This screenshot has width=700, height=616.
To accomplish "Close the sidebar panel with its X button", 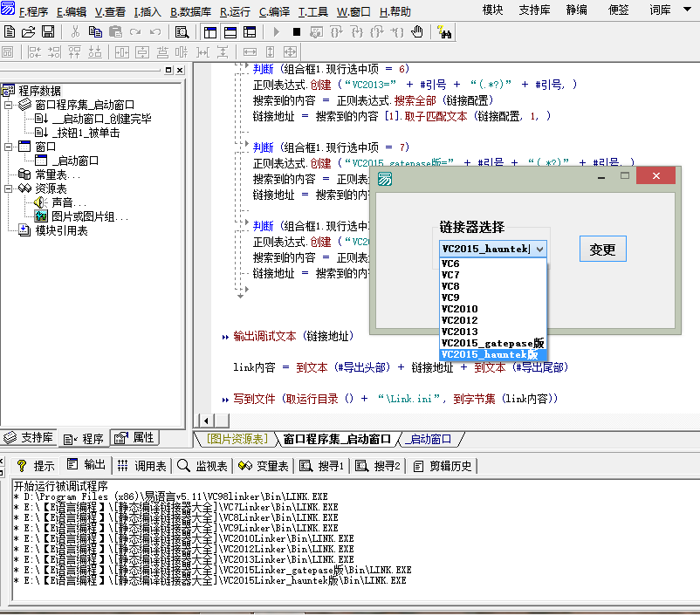I will pos(180,70).
